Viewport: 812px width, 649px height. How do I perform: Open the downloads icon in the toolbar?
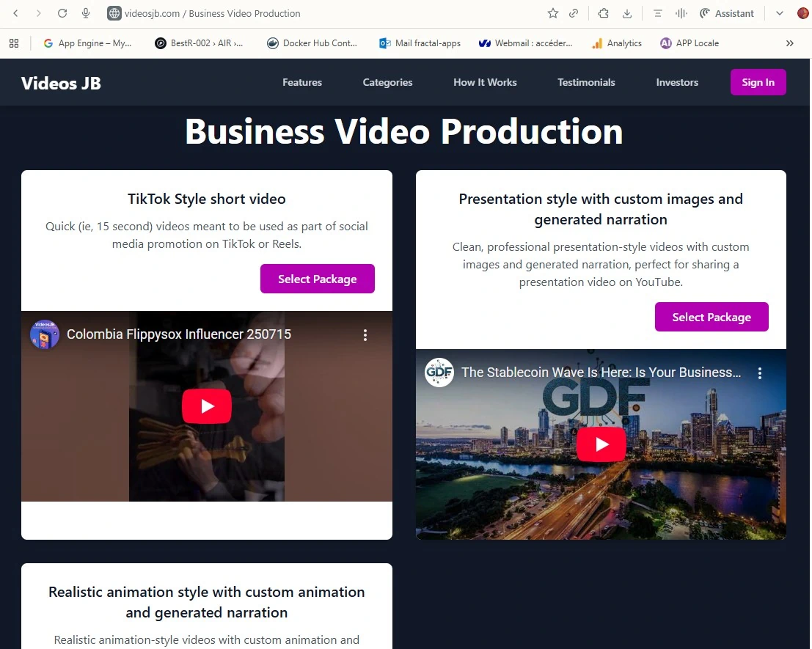(626, 13)
